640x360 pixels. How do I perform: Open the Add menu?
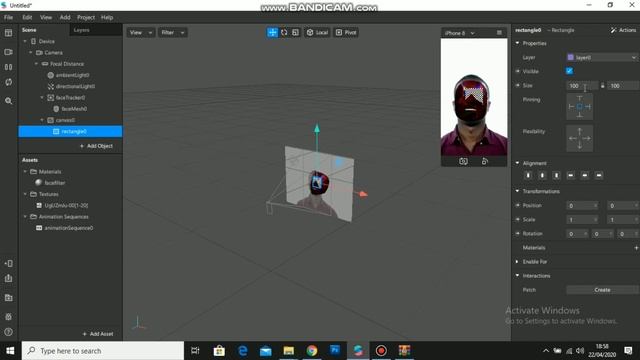pos(65,18)
